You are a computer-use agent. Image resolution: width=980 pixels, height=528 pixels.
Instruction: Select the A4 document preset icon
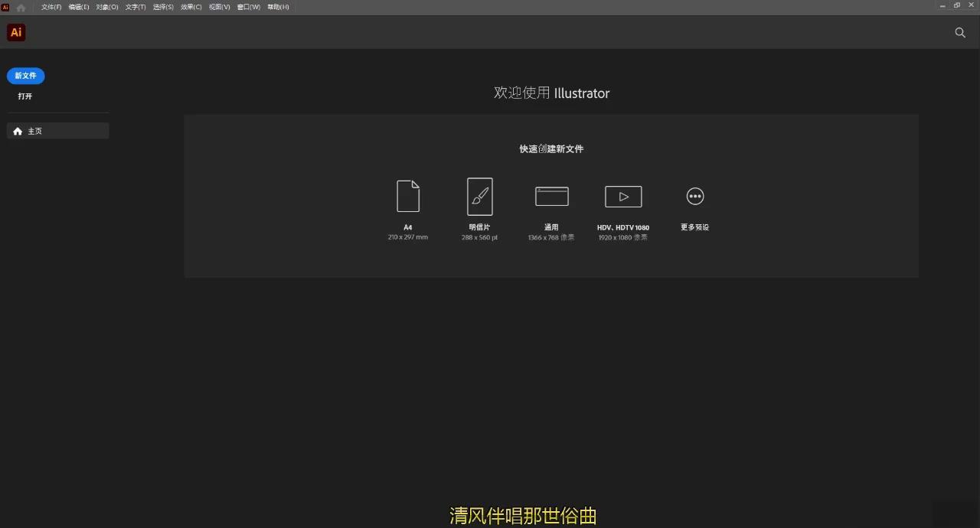(408, 196)
